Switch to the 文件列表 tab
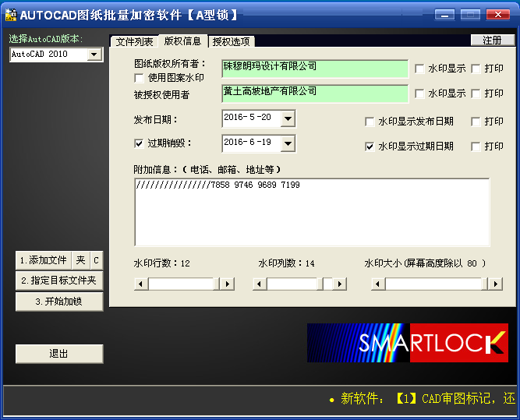Image resolution: width=520 pixels, height=420 pixels. 134,42
